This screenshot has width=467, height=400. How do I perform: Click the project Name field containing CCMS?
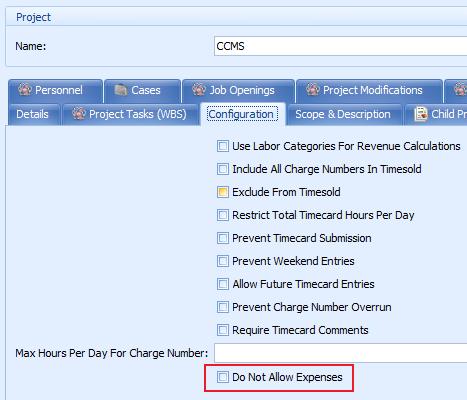(340, 46)
